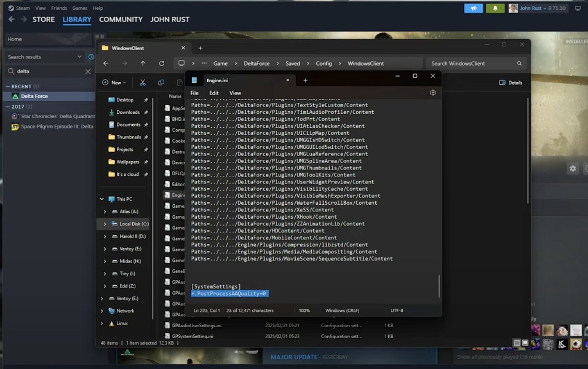Go to Steam STORE section
This screenshot has width=588, height=369.
point(43,19)
